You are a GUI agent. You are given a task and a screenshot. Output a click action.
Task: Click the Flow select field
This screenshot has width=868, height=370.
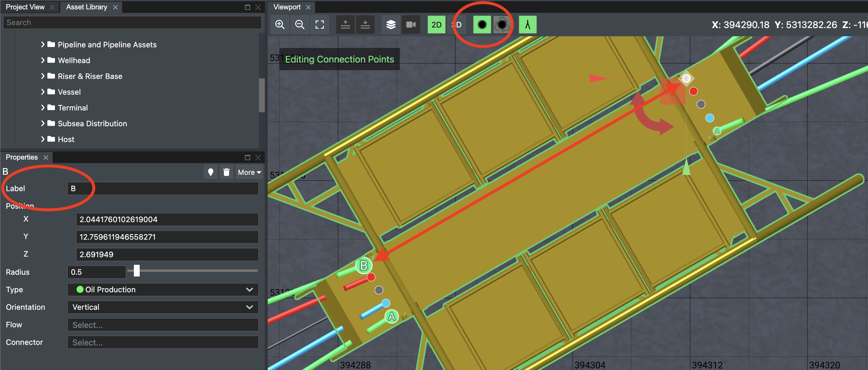[x=163, y=325]
